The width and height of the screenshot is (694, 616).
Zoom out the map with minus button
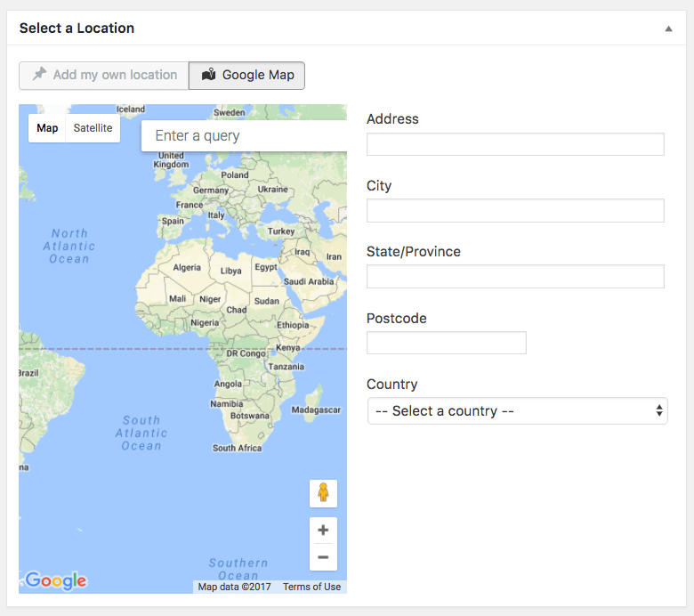(x=323, y=557)
